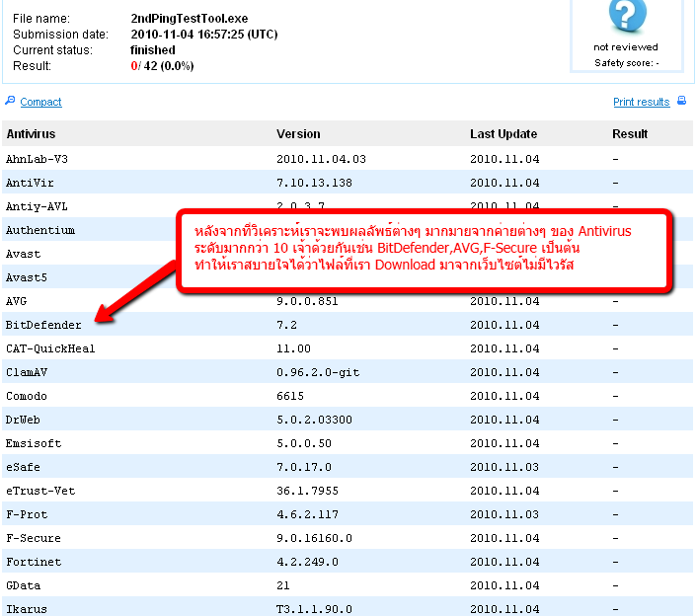Open the Print results link
This screenshot has height=616, width=697.
tap(641, 102)
